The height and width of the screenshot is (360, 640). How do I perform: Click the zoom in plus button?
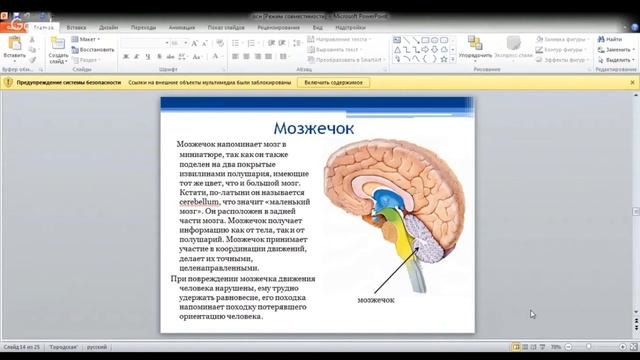tap(622, 347)
